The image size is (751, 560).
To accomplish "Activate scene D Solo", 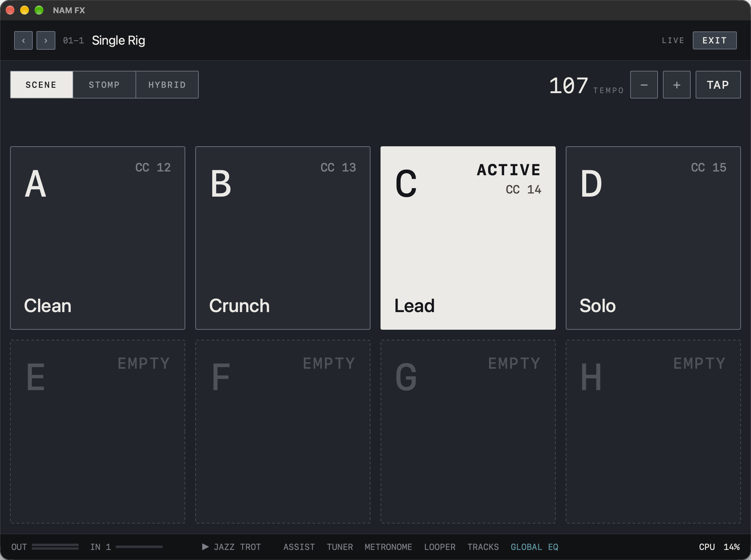I will click(653, 238).
